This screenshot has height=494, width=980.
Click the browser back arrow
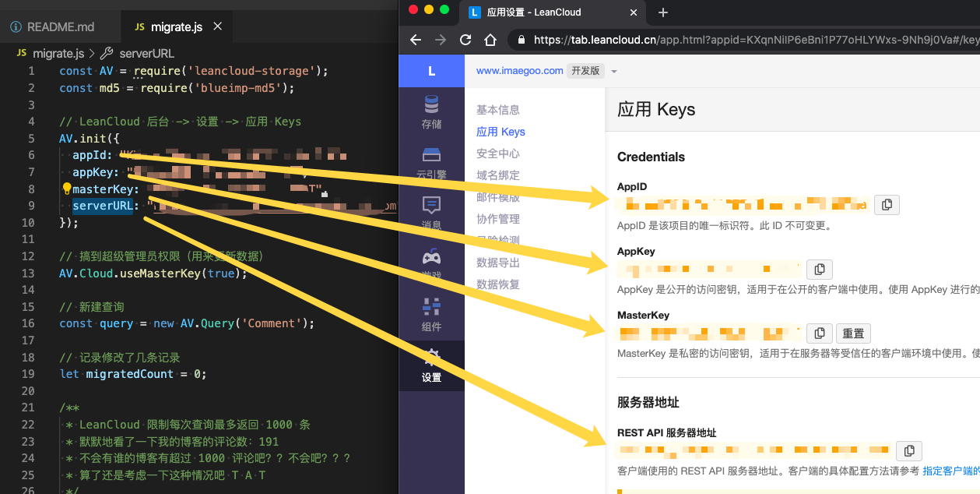coord(416,40)
